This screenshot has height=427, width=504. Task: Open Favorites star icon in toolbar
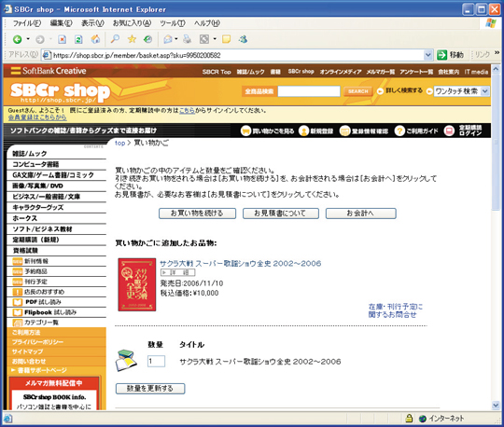click(x=132, y=39)
